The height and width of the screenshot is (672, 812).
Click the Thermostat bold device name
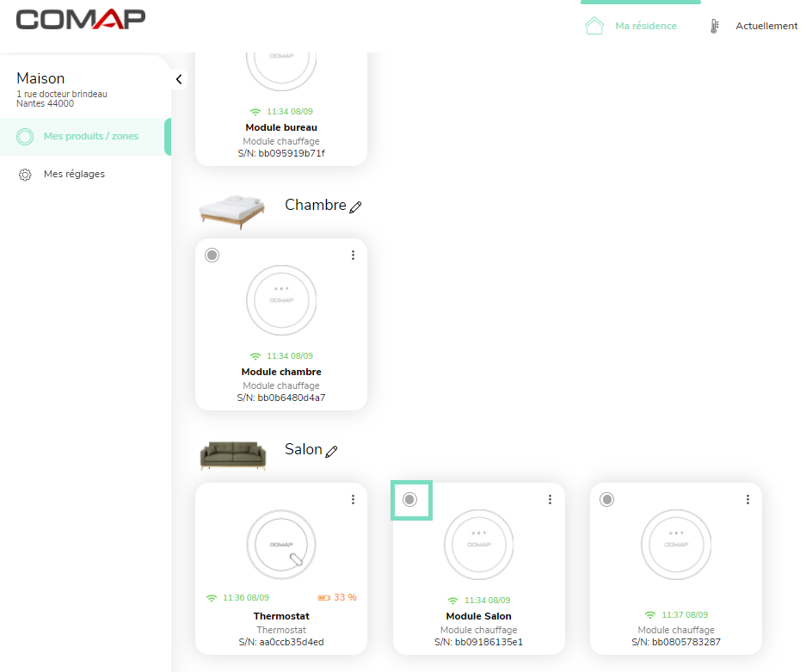(281, 616)
